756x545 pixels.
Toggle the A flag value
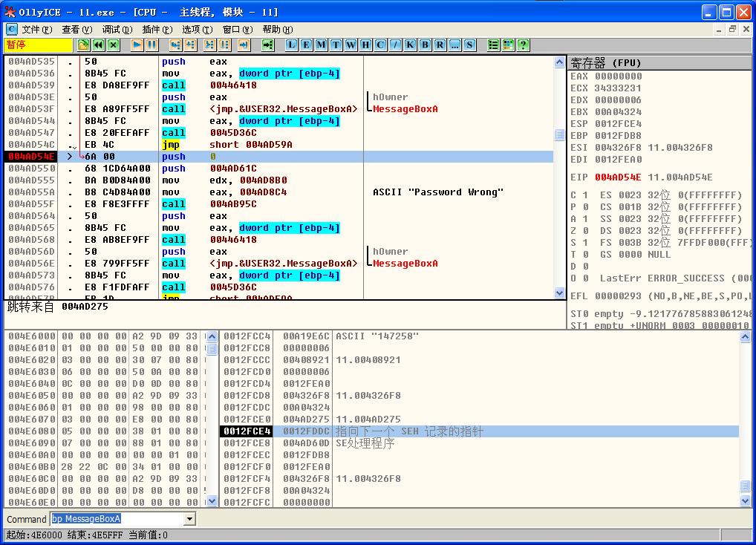pos(585,219)
